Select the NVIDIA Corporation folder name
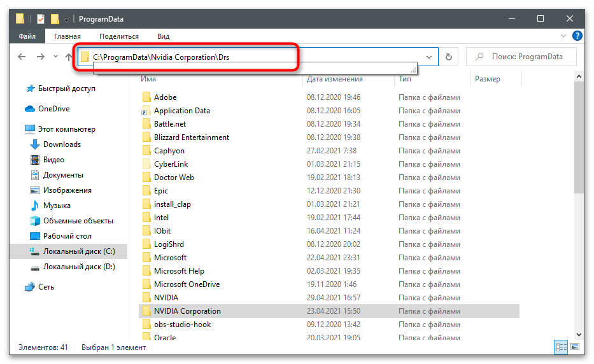Screen dimensions: 594x364 coord(187,311)
